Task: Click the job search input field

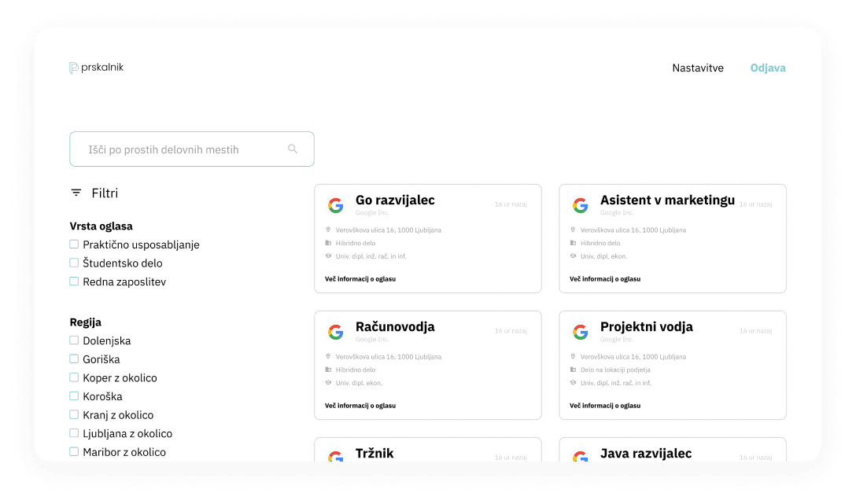Action: [173, 149]
